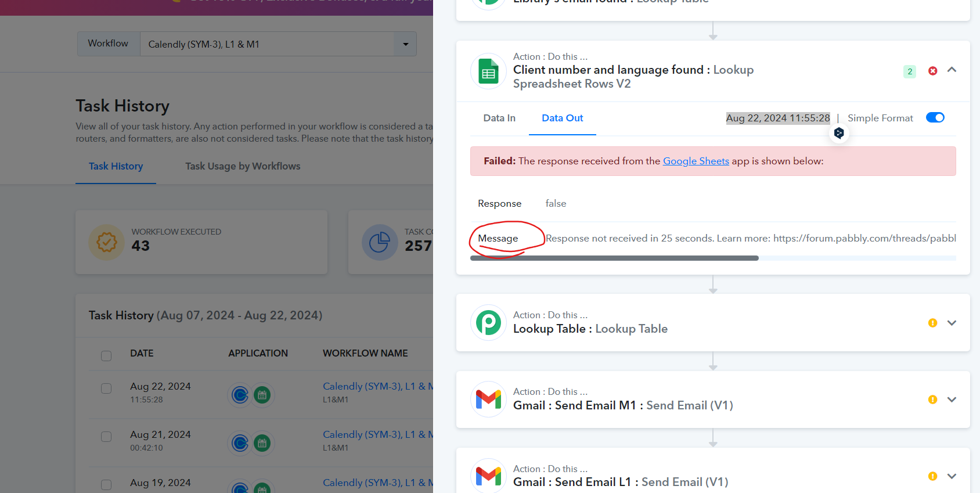Click the Message field label

pos(498,238)
